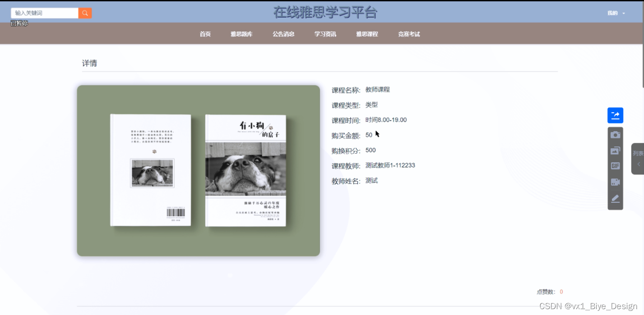Viewport: 644px width, 315px height.
Task: Open the 竞赛考试 menu item
Action: [x=409, y=34]
